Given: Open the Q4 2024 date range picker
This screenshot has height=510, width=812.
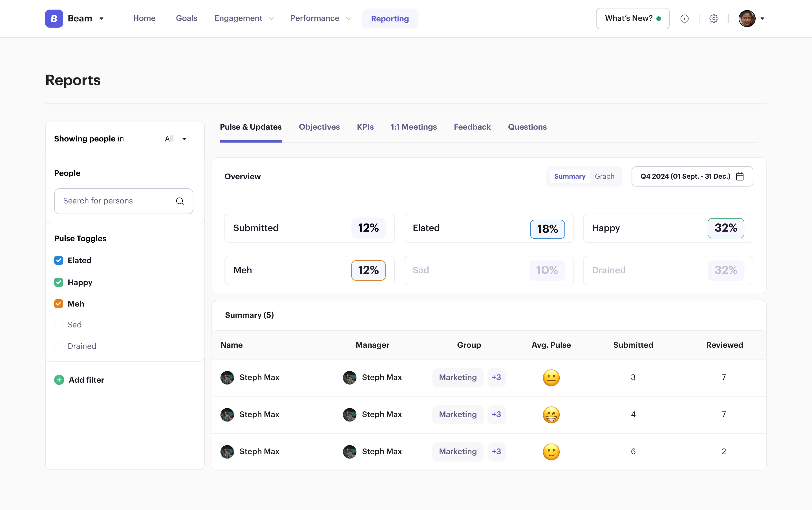Looking at the screenshot, I should coord(692,176).
